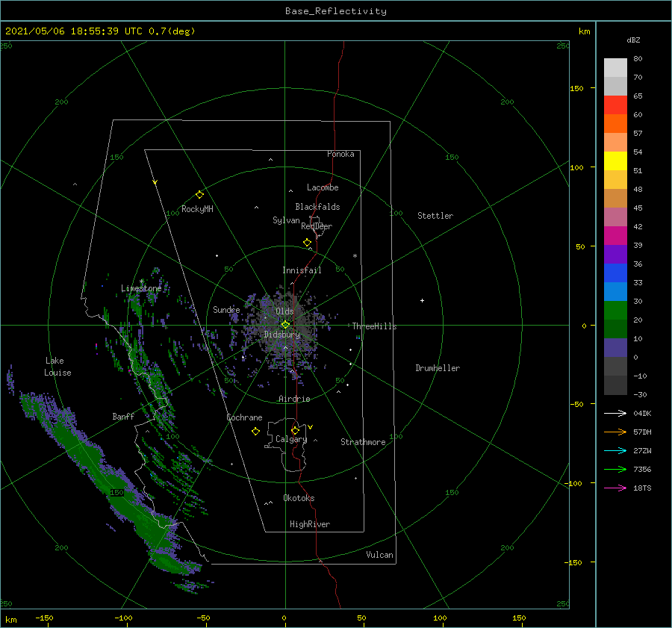This screenshot has width=672, height=628.
Task: Click the RockyMH label
Action: click(x=197, y=209)
